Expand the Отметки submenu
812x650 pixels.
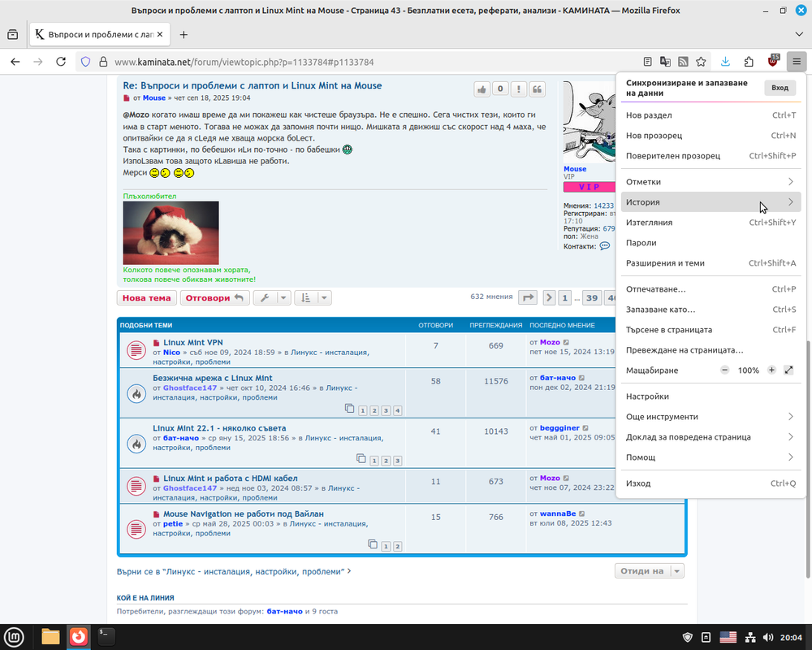coord(710,181)
